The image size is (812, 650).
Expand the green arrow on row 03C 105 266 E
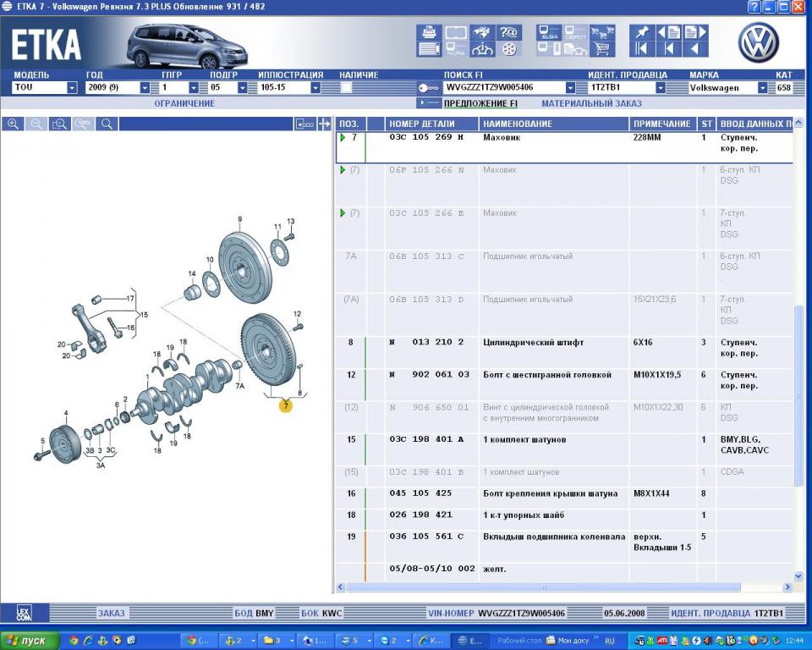click(x=343, y=213)
